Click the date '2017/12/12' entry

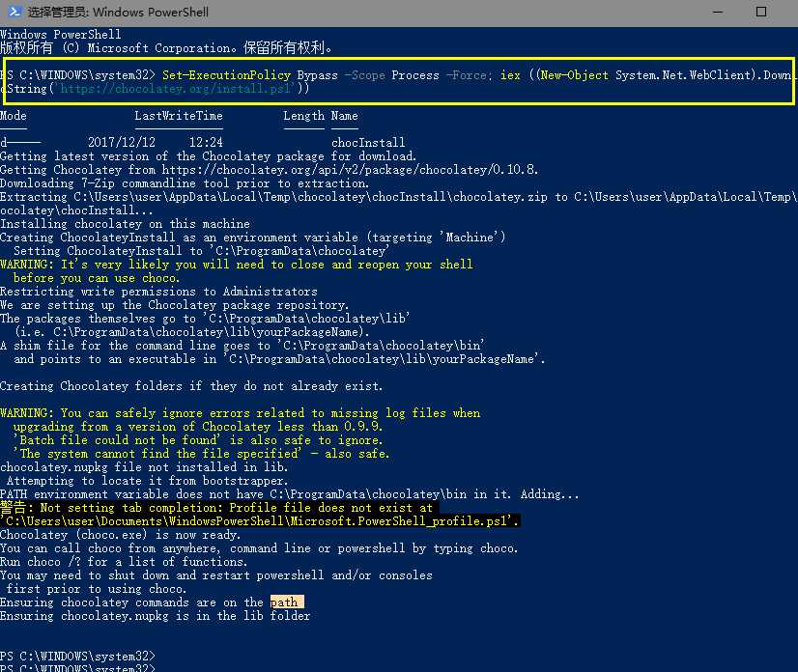point(122,143)
